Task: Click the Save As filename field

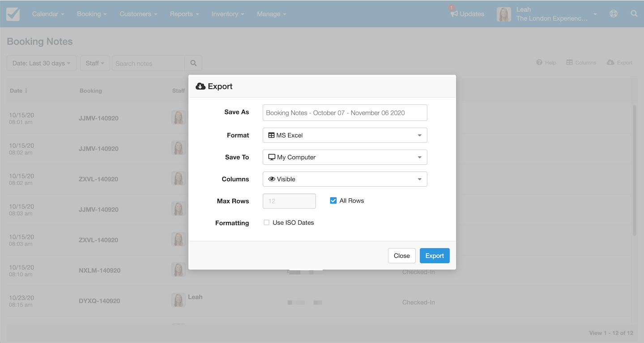Action: (x=345, y=113)
